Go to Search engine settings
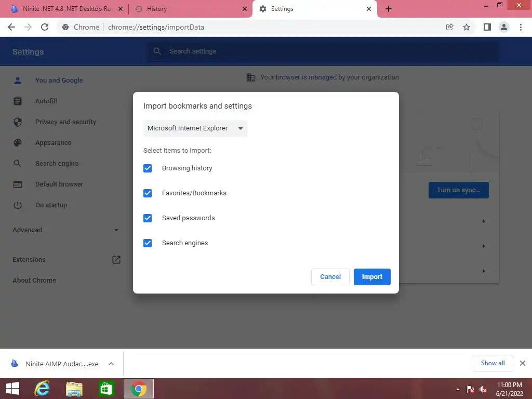This screenshot has height=399, width=532. click(x=57, y=164)
